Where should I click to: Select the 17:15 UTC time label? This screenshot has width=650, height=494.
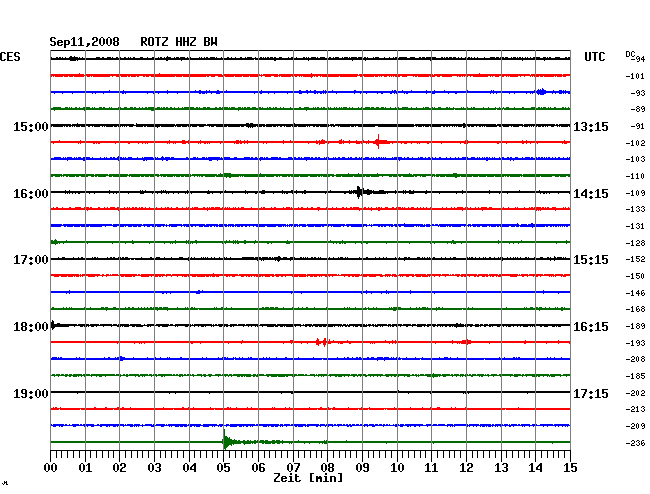point(591,393)
